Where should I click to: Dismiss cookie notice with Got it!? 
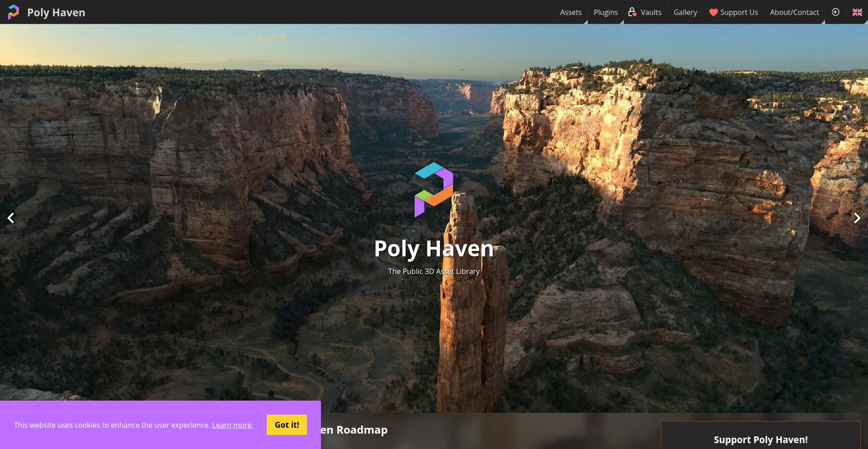(x=287, y=425)
